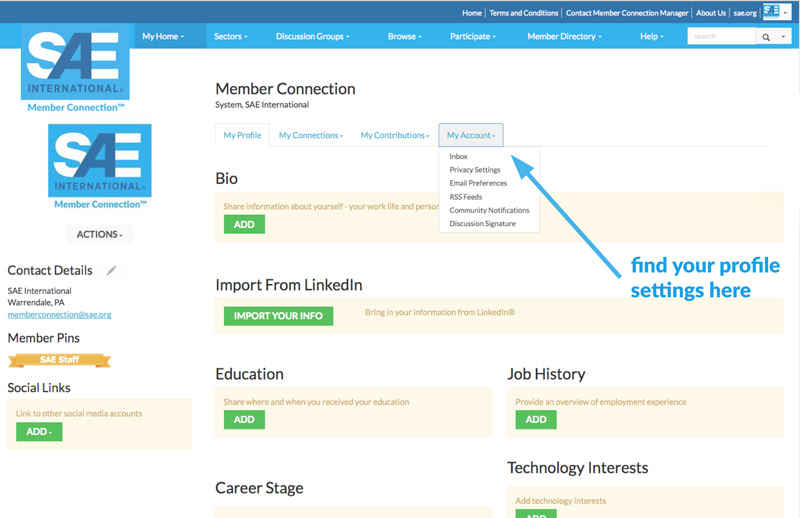The height and width of the screenshot is (518, 800).
Task: Focus the search input field
Action: click(x=720, y=37)
